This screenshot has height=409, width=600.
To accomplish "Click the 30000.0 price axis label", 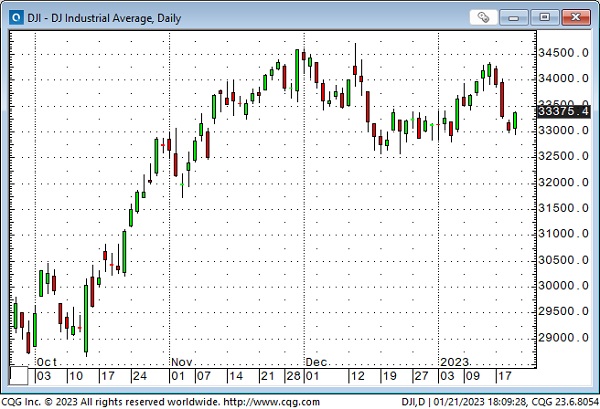I will tap(563, 286).
